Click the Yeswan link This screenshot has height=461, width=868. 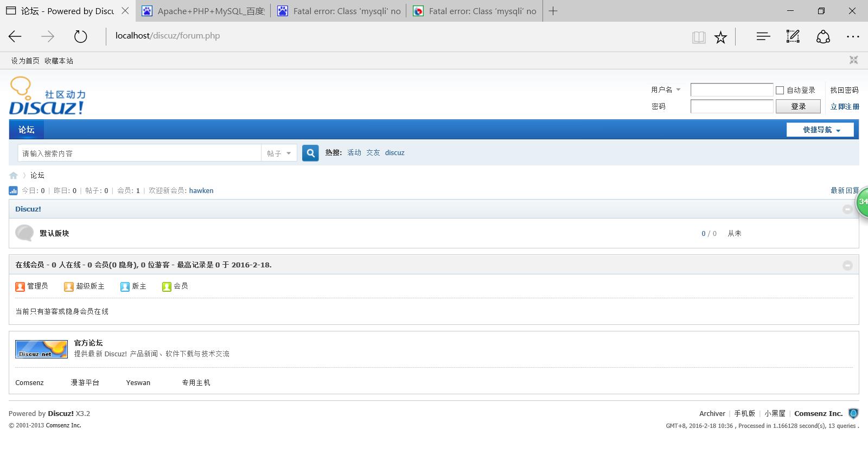tap(138, 382)
